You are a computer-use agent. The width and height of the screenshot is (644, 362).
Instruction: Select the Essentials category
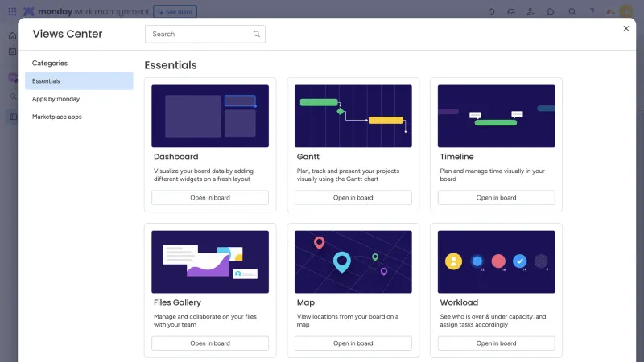pyautogui.click(x=79, y=81)
